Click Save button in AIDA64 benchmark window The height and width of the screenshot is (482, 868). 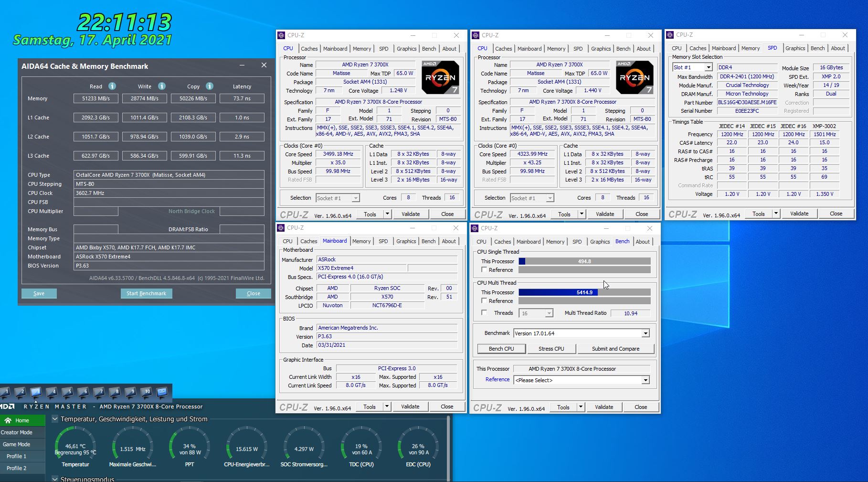pos(39,293)
